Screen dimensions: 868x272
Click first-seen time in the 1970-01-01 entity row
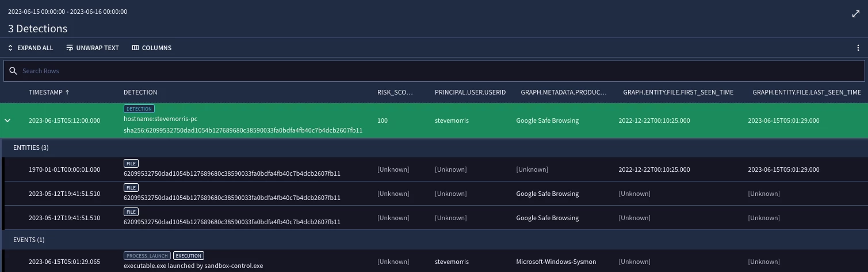(654, 169)
